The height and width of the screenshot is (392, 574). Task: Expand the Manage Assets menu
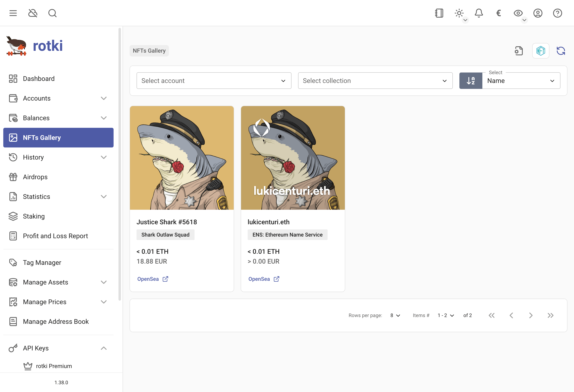pyautogui.click(x=58, y=282)
